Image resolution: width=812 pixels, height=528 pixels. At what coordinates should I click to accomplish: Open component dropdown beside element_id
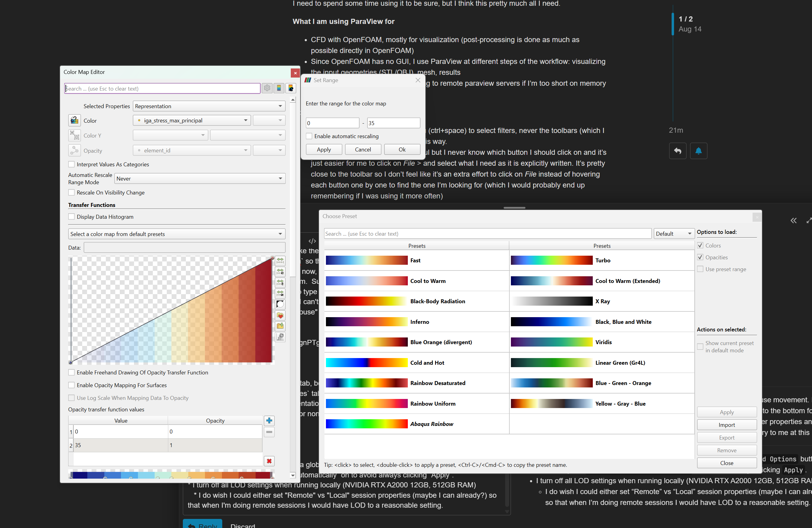269,150
